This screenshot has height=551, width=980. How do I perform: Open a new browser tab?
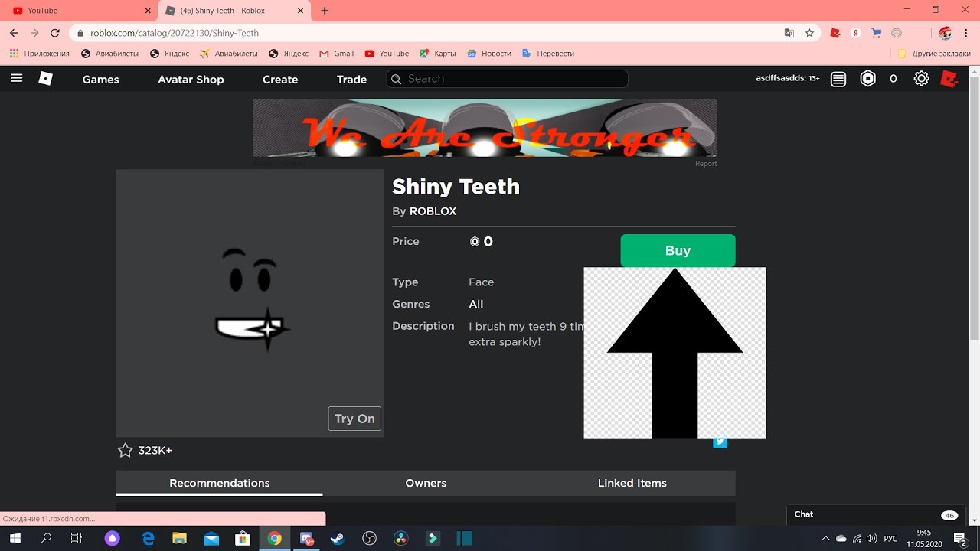click(325, 11)
